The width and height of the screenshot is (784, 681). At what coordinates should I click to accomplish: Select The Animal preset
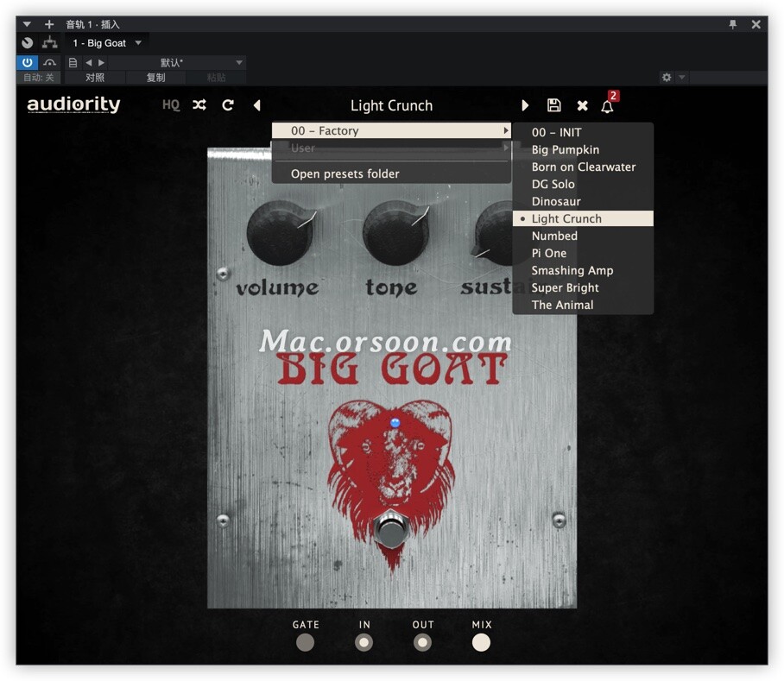583,305
